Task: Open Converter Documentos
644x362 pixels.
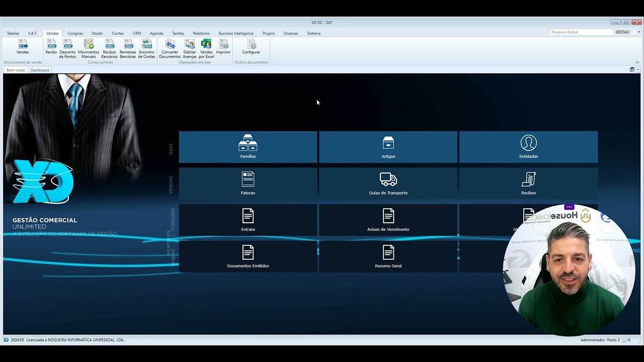Action: click(170, 49)
